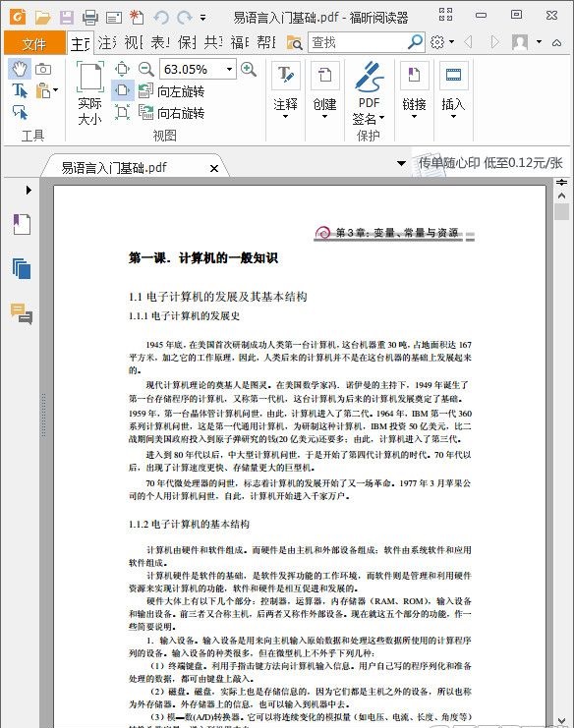Open the document tab list arrow
The image size is (574, 728).
(x=401, y=163)
